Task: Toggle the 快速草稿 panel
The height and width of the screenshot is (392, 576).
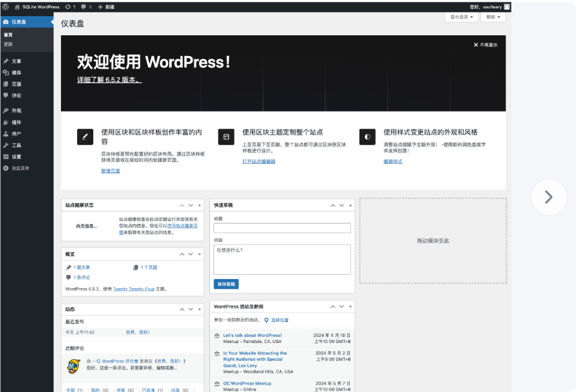Action: [x=351, y=206]
